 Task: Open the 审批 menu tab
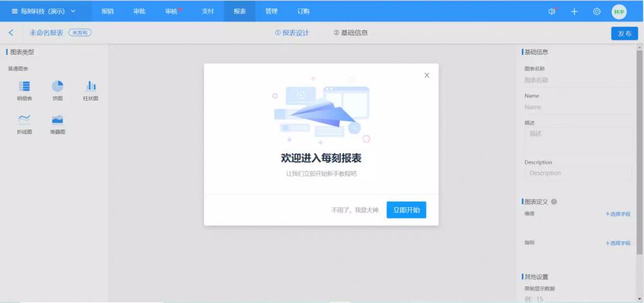(139, 11)
